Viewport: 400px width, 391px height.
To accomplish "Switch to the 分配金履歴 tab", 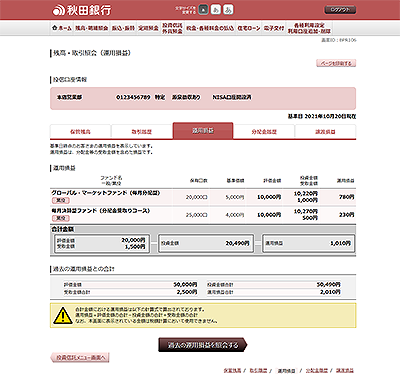I will pyautogui.click(x=264, y=132).
